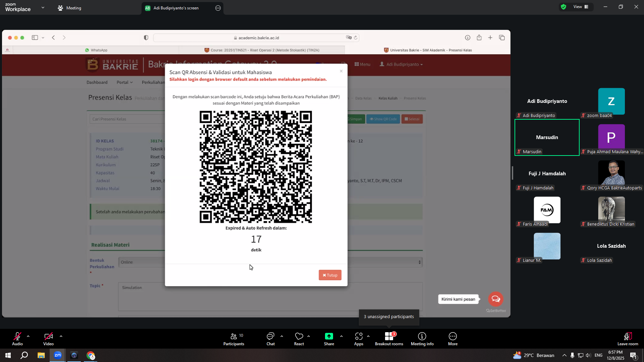Click the Safari share icon
The image size is (644, 362).
(x=479, y=38)
